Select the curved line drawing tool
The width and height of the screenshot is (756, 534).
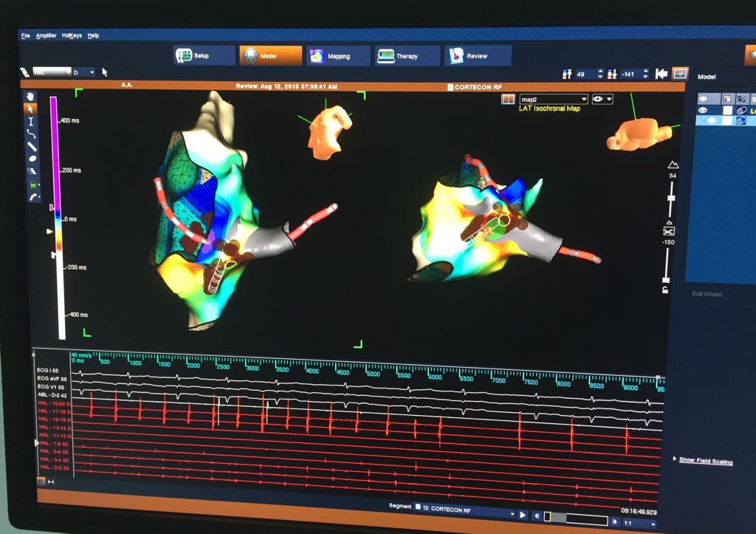point(31,134)
